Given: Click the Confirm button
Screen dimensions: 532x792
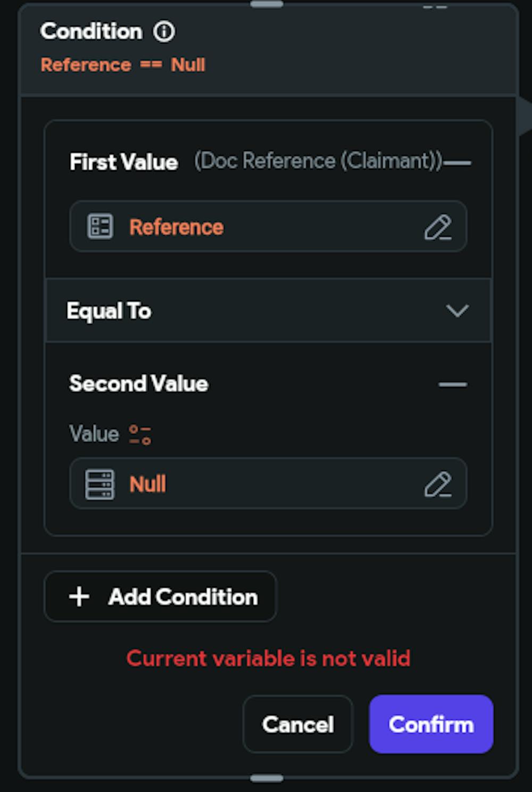Looking at the screenshot, I should (431, 724).
